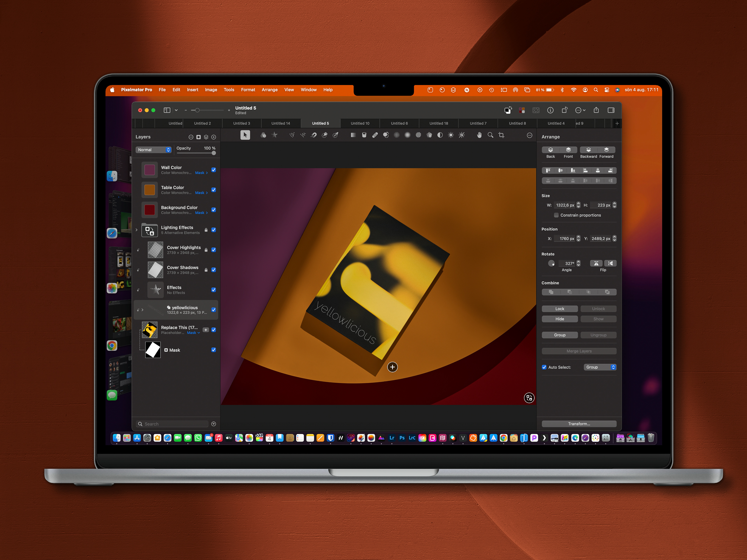Viewport: 747px width, 560px height.
Task: Open the Arrange menu
Action: [269, 90]
